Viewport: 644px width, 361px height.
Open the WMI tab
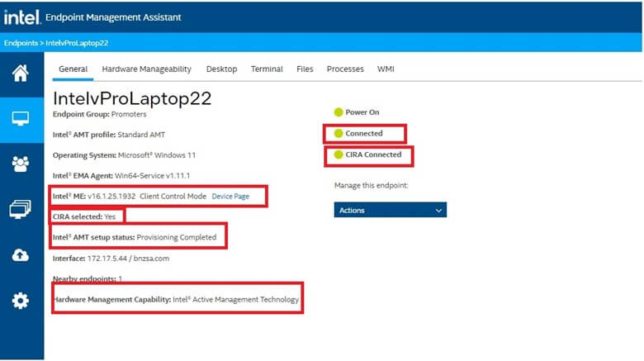tap(386, 69)
